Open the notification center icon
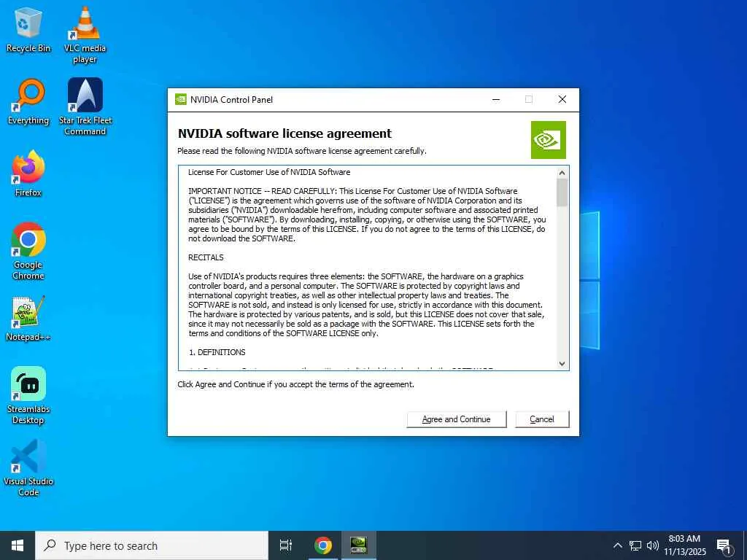Viewport: 747px width, 560px height. click(x=724, y=546)
